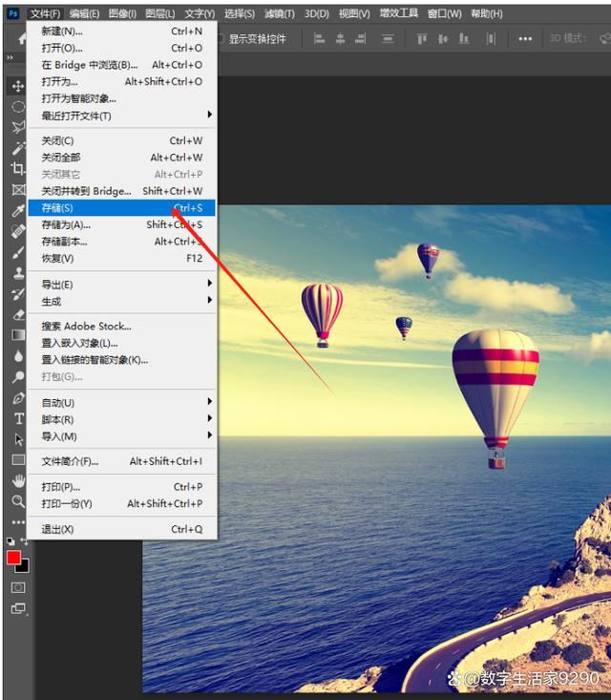Toggle the 显示变换控件 checkbox
This screenshot has height=700, width=611.
[x=221, y=39]
